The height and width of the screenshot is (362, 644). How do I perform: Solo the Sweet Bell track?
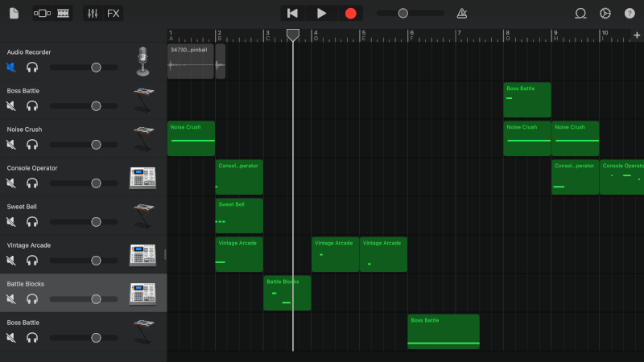click(x=32, y=222)
